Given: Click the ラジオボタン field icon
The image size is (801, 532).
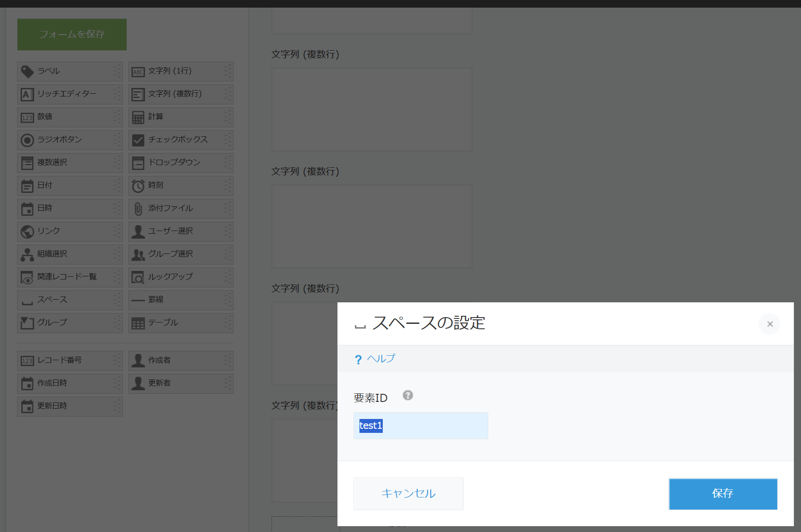Looking at the screenshot, I should (x=27, y=140).
